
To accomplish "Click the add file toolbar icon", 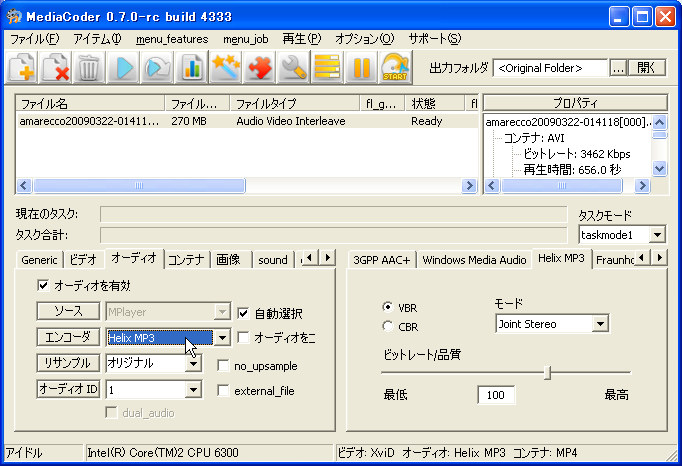I will coord(24,68).
